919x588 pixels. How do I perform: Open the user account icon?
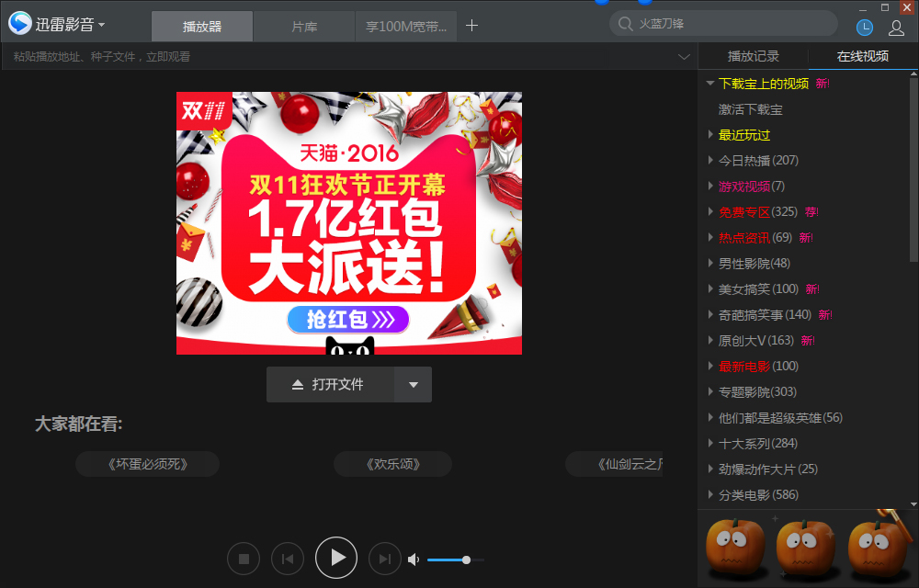click(x=896, y=27)
